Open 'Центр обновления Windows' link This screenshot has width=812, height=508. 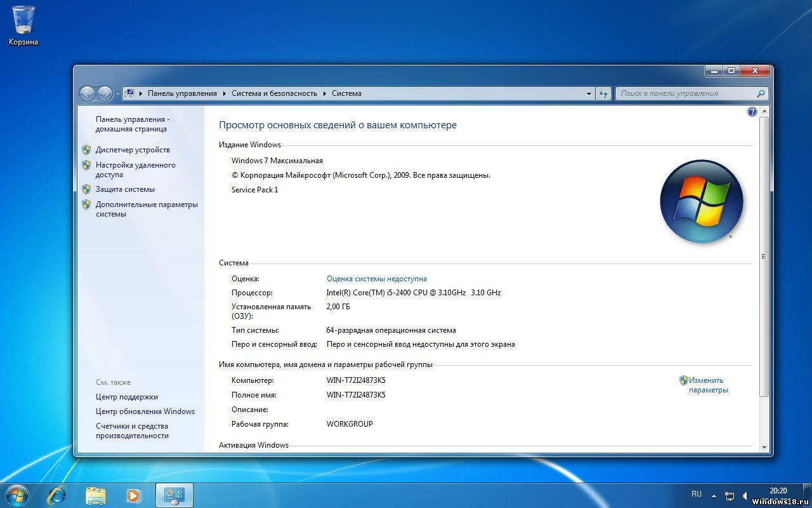coord(145,411)
